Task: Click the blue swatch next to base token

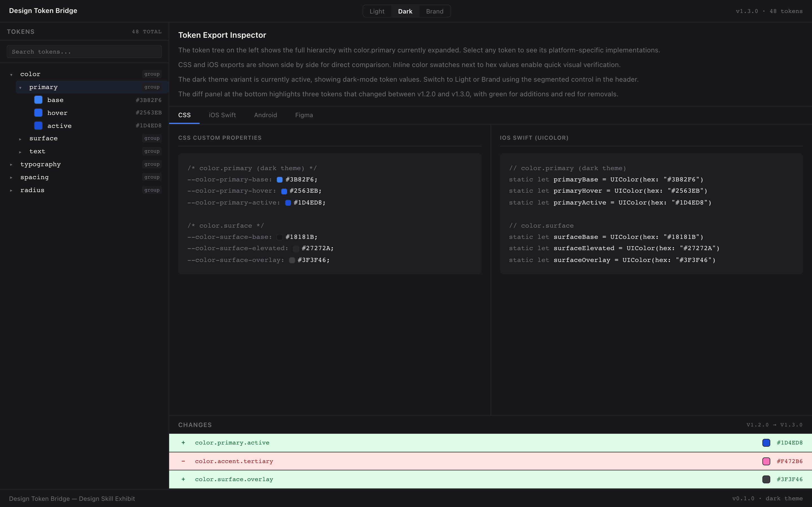Action: [38, 100]
